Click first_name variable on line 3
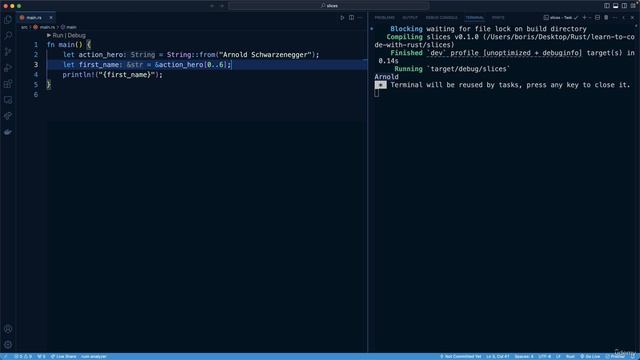640x360 pixels. 98,65
